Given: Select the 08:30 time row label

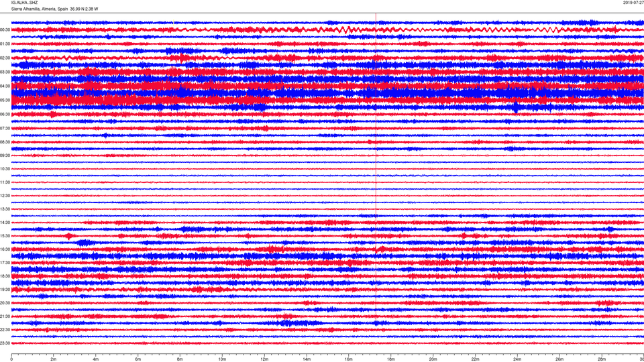Looking at the screenshot, I should point(5,142).
